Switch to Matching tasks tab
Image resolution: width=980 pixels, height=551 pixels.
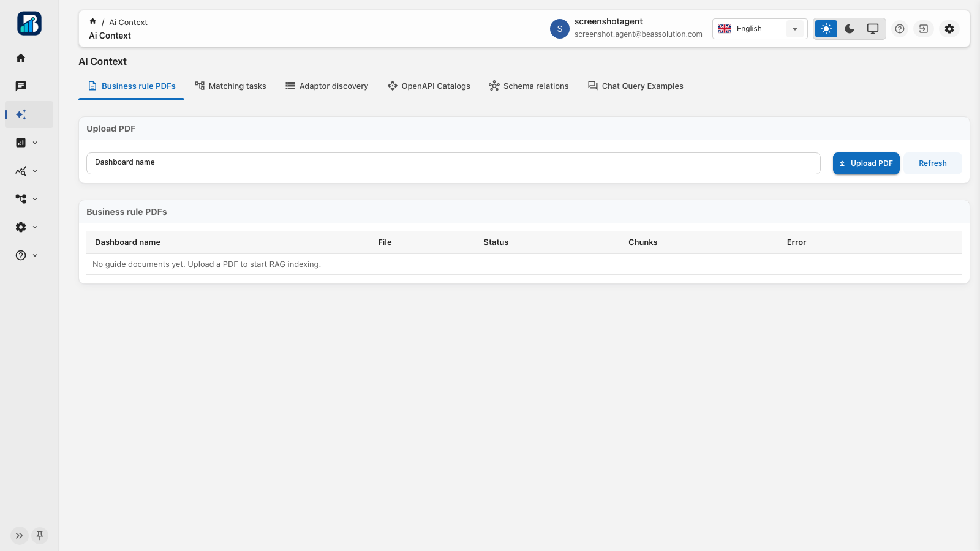(x=230, y=86)
